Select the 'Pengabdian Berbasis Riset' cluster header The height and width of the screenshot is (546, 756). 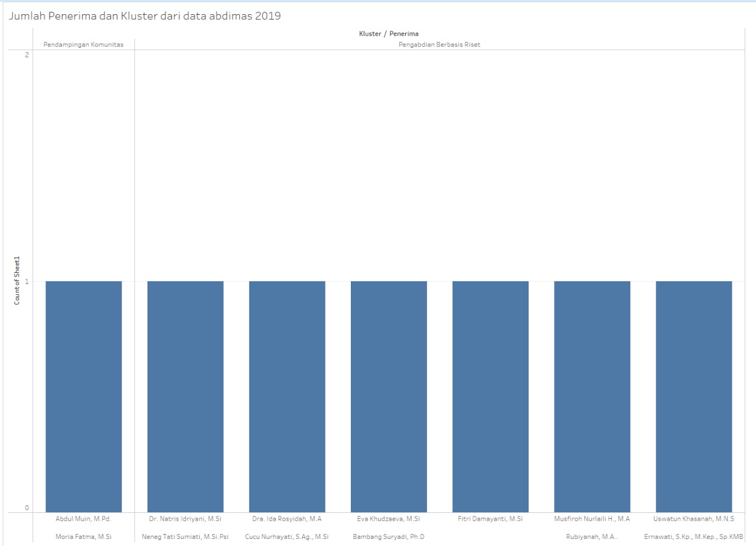(439, 44)
